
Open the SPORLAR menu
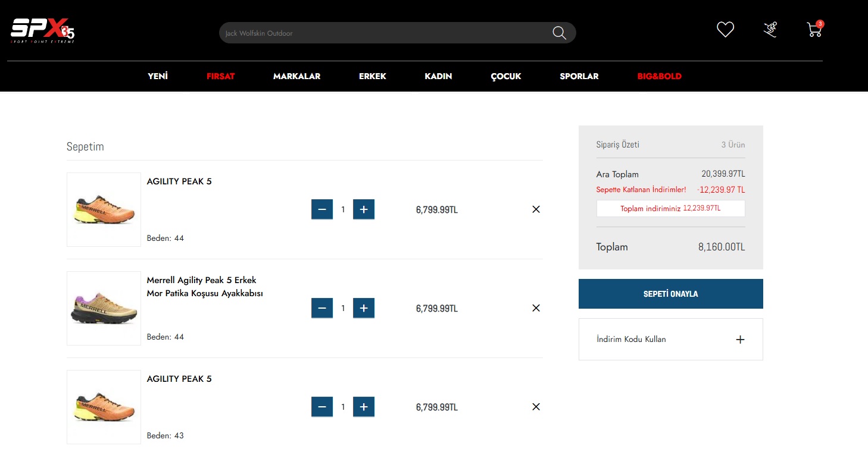(579, 76)
